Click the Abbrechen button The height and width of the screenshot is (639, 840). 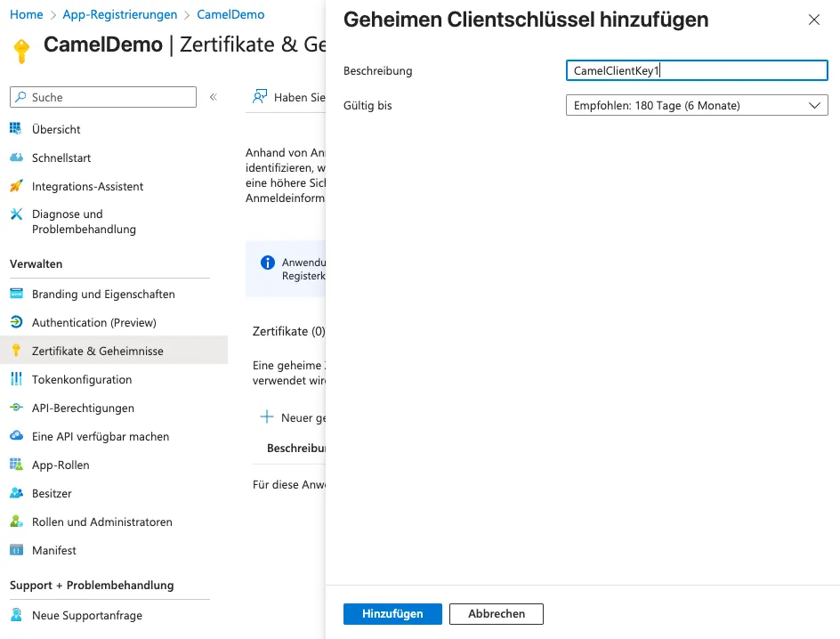(496, 614)
